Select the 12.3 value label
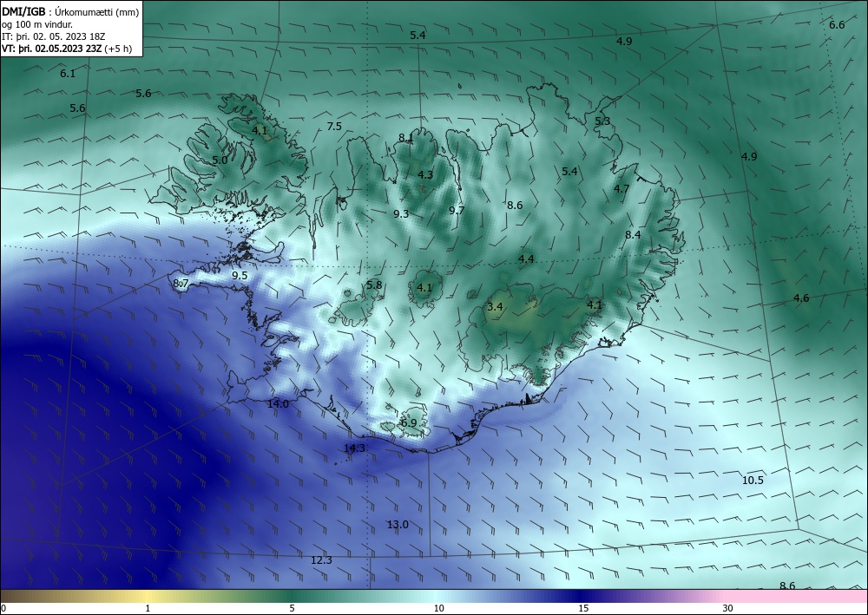Image resolution: width=868 pixels, height=615 pixels. (x=322, y=561)
